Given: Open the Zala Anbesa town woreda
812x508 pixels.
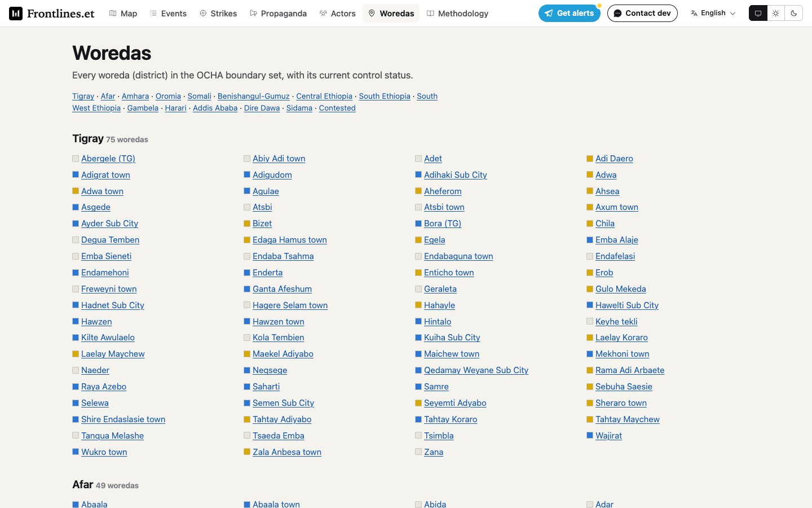Looking at the screenshot, I should pyautogui.click(x=287, y=452).
